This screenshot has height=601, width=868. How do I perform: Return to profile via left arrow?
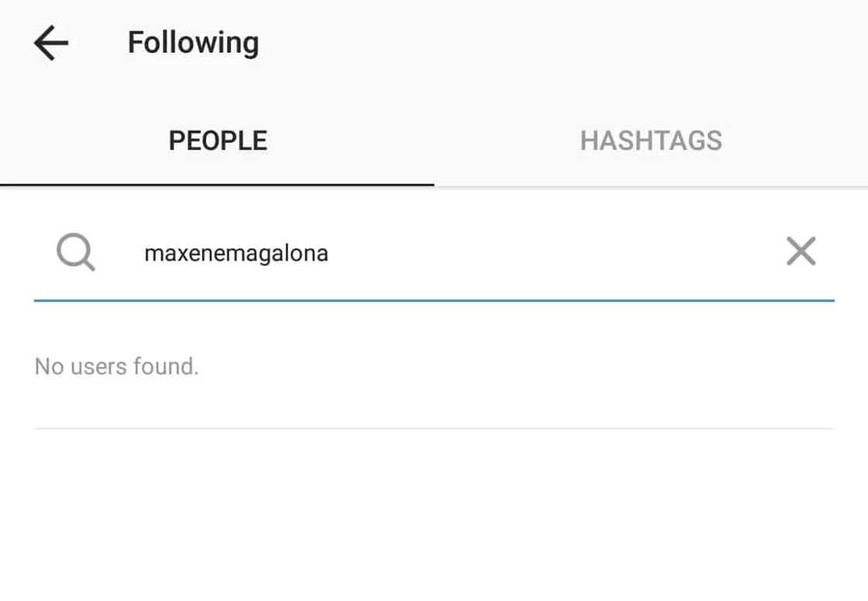point(51,43)
